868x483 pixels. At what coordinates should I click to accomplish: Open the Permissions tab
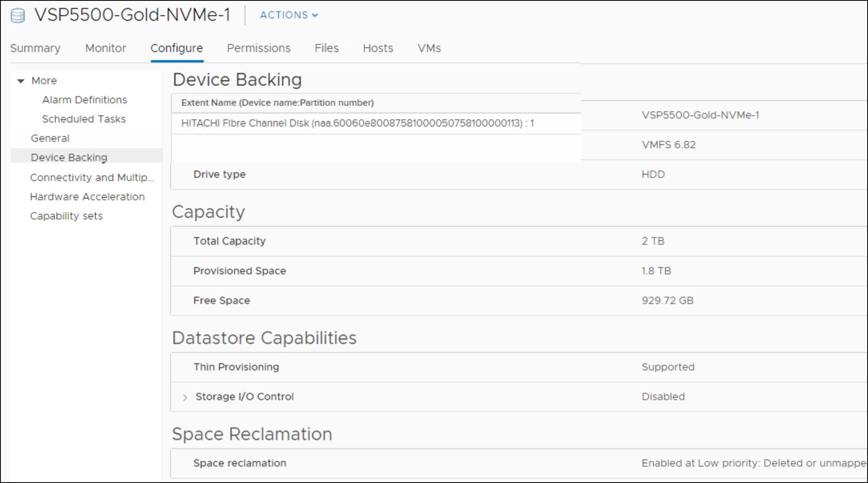coord(258,48)
